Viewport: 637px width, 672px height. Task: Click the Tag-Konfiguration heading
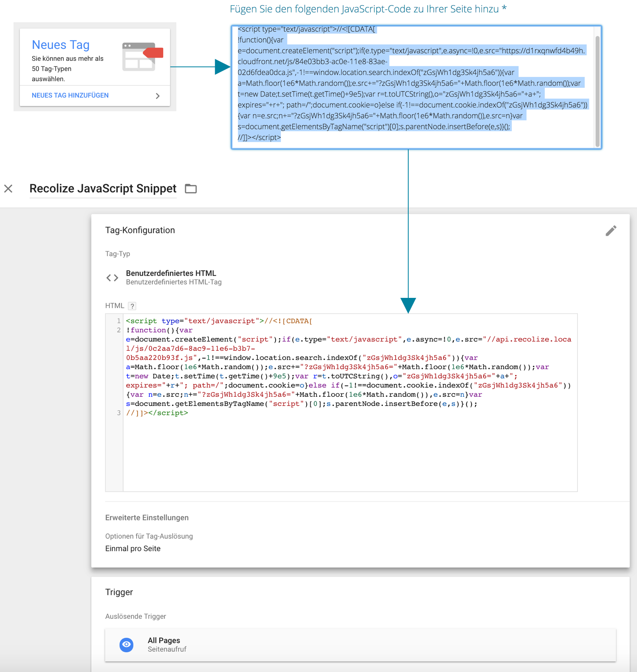click(140, 230)
